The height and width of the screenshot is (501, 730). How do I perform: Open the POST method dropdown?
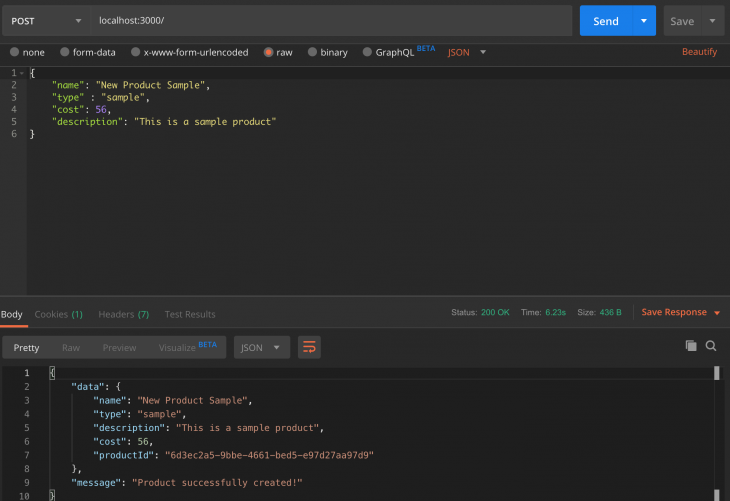pyautogui.click(x=46, y=21)
